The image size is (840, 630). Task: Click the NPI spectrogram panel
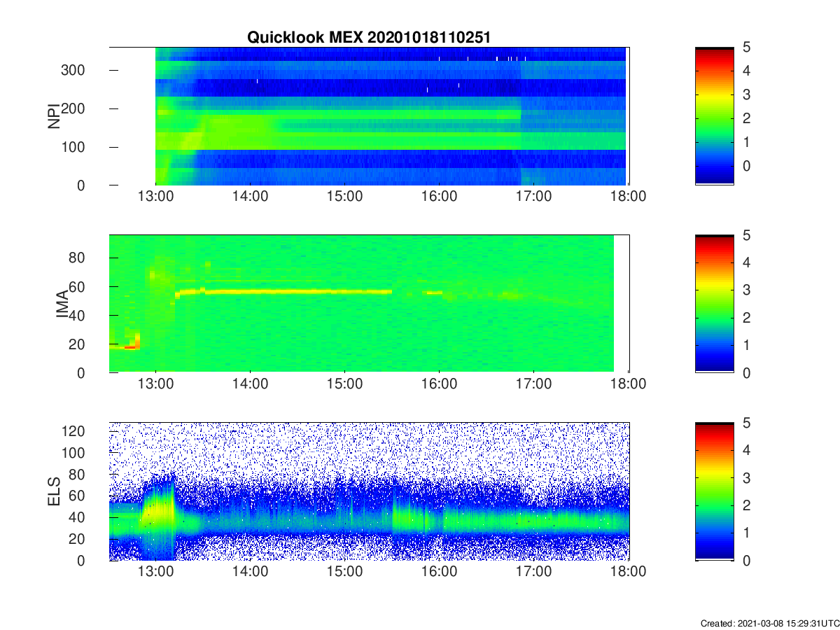click(369, 116)
